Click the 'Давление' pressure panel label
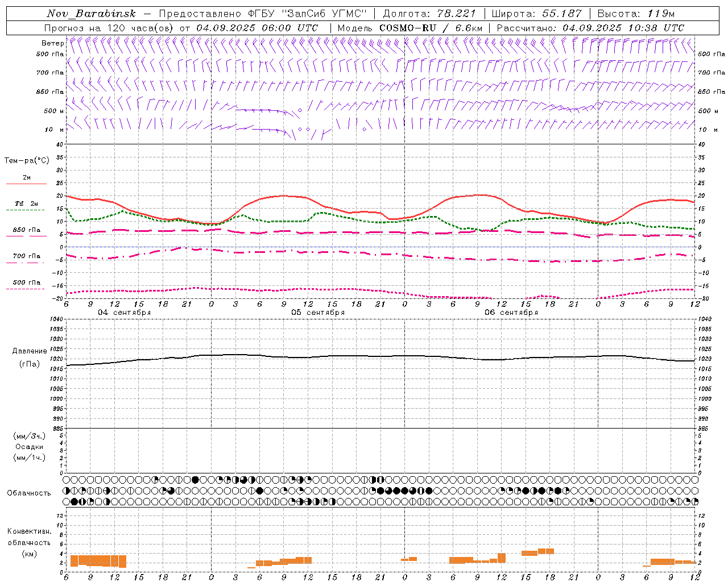The image size is (728, 582). point(28,351)
